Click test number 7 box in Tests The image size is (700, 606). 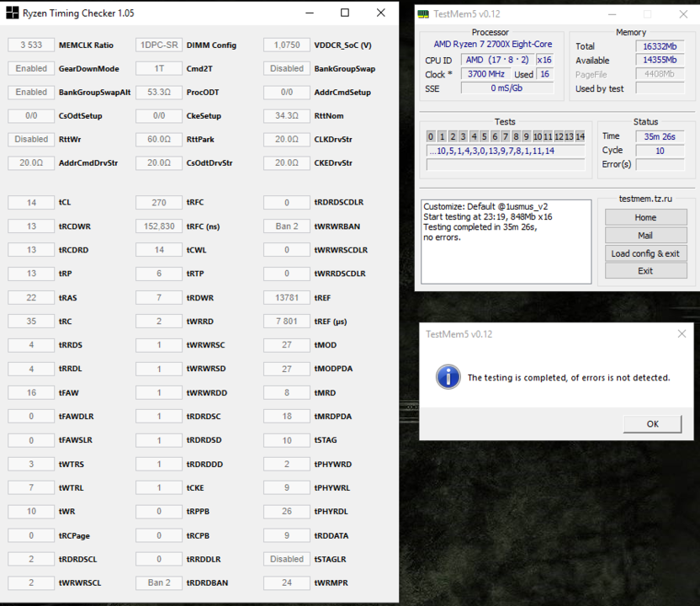click(x=506, y=136)
